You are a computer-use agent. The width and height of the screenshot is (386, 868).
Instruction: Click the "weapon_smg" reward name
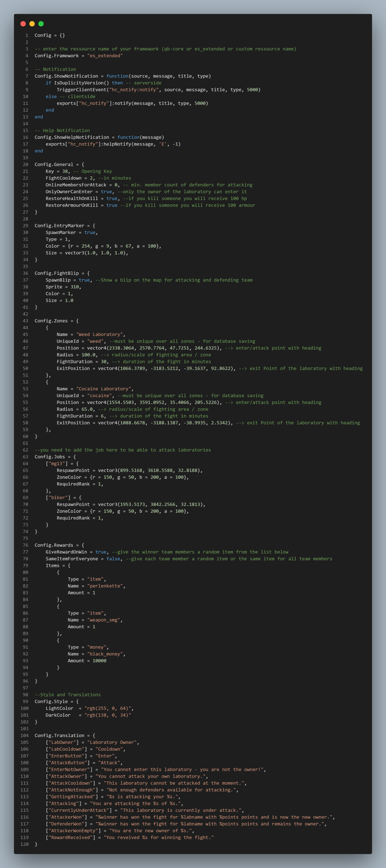(103, 620)
